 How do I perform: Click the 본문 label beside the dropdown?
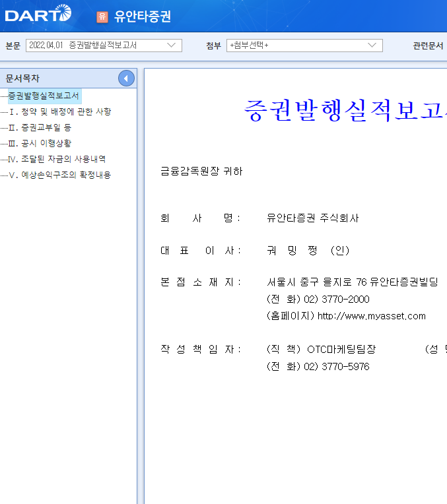[x=13, y=46]
